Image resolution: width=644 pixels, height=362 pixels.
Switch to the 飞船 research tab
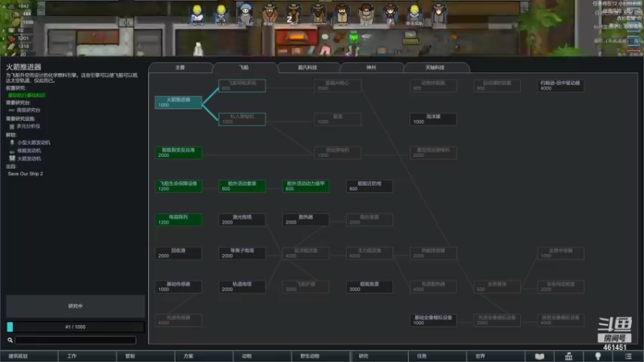[x=244, y=68]
